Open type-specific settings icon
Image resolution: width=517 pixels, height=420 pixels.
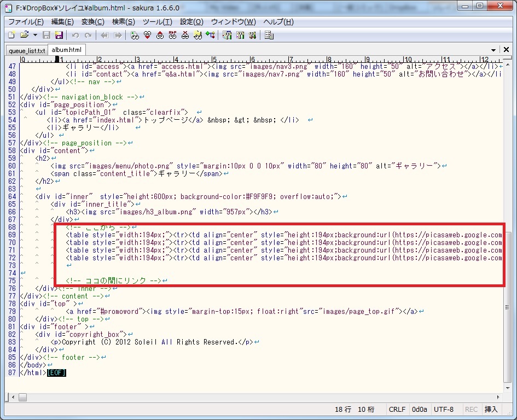240,35
